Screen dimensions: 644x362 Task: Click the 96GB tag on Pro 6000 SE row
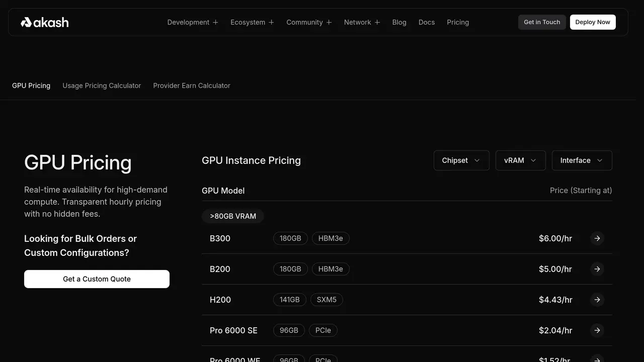coord(289,330)
